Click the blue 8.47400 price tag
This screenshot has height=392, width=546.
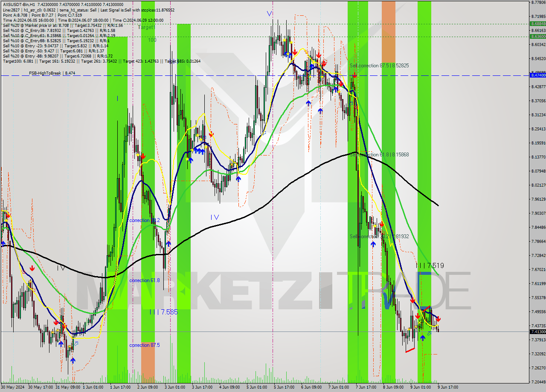(x=537, y=75)
